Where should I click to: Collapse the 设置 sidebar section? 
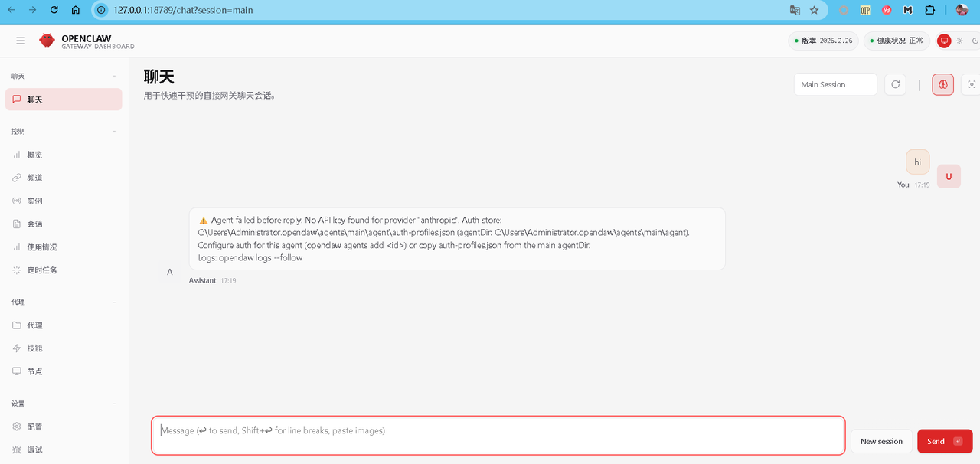click(x=64, y=403)
